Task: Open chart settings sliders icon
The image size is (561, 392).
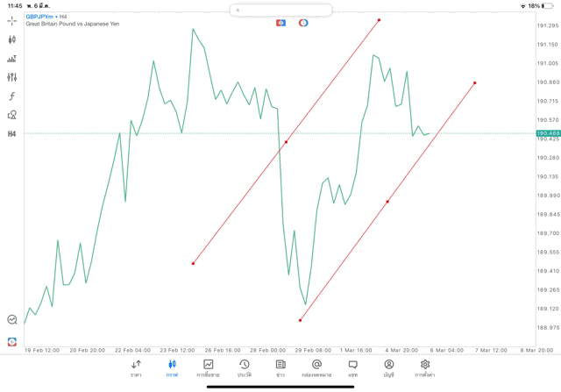Action: [11, 77]
